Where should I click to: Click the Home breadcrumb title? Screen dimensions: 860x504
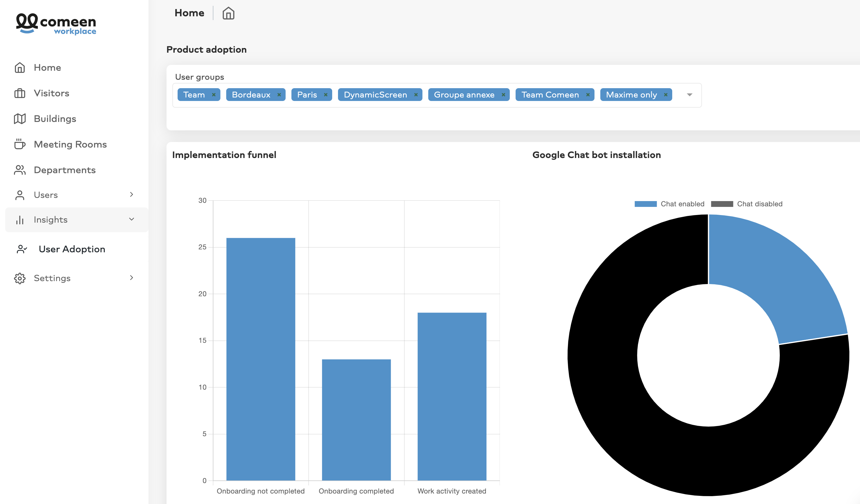[x=190, y=13]
